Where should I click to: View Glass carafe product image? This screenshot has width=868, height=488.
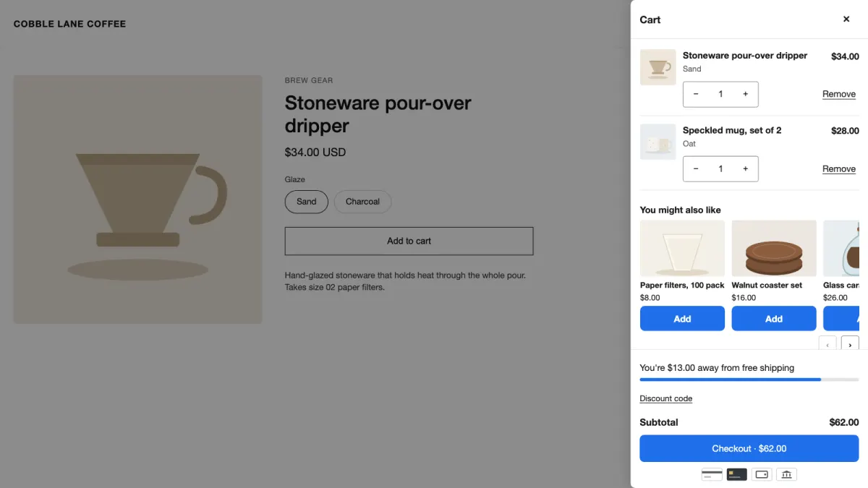coord(841,248)
